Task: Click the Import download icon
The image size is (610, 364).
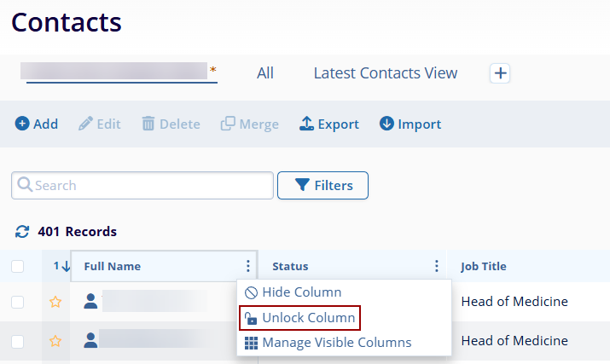Action: (386, 124)
